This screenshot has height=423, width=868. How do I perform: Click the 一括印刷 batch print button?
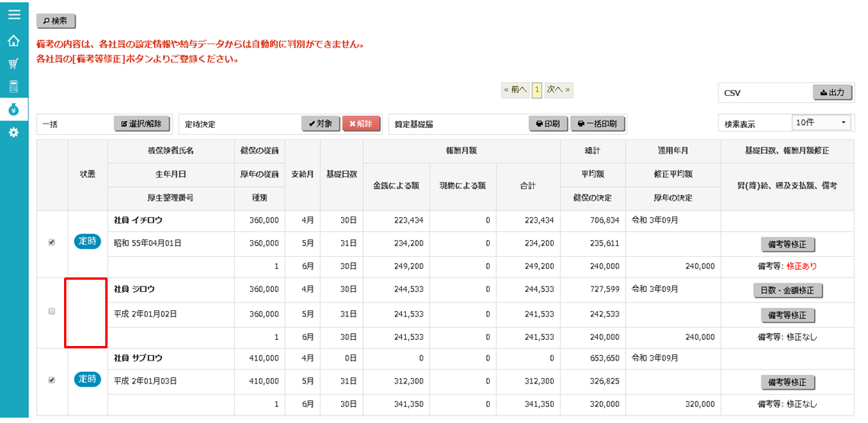point(598,123)
